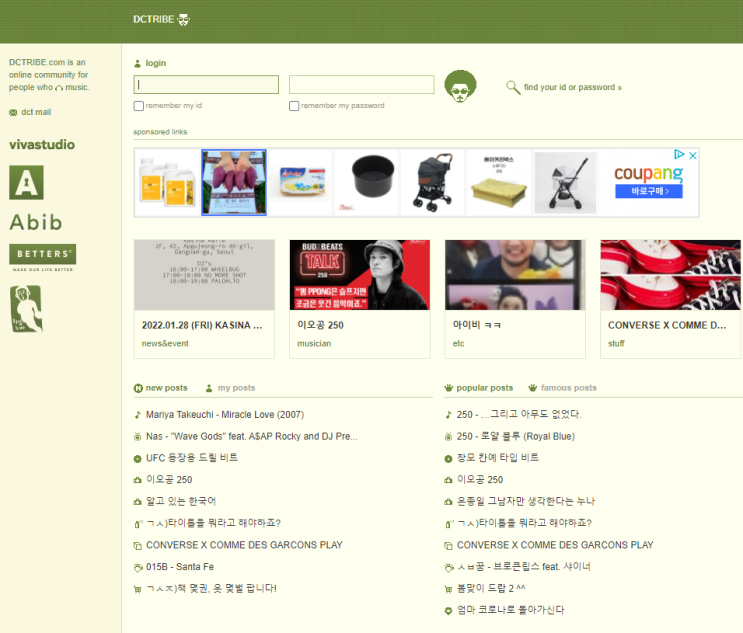
Task: Open Mariya Takeuchi - Miracle Love post
Action: 225,415
